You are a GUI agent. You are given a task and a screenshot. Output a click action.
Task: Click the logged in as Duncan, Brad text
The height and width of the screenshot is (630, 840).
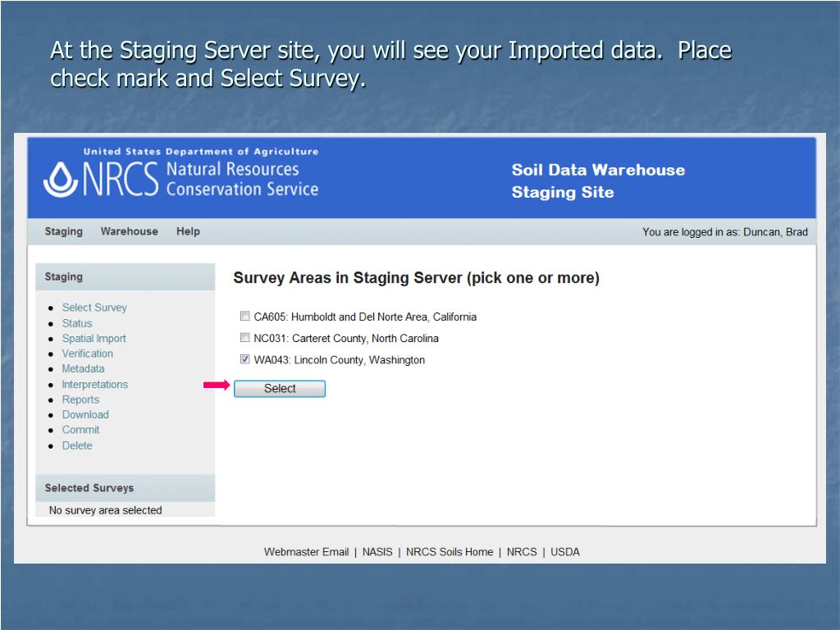(x=725, y=232)
